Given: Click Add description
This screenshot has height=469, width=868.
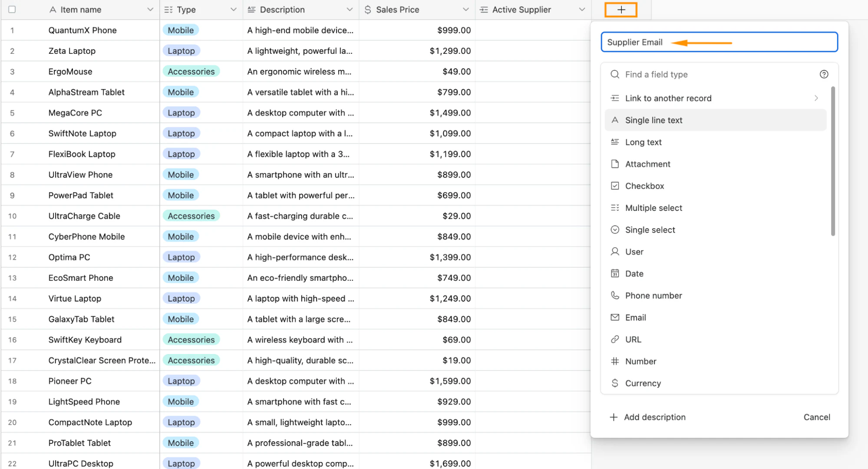Looking at the screenshot, I should point(647,417).
